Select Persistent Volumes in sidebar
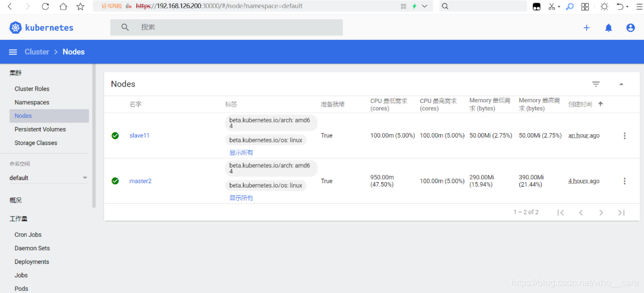 click(x=40, y=130)
